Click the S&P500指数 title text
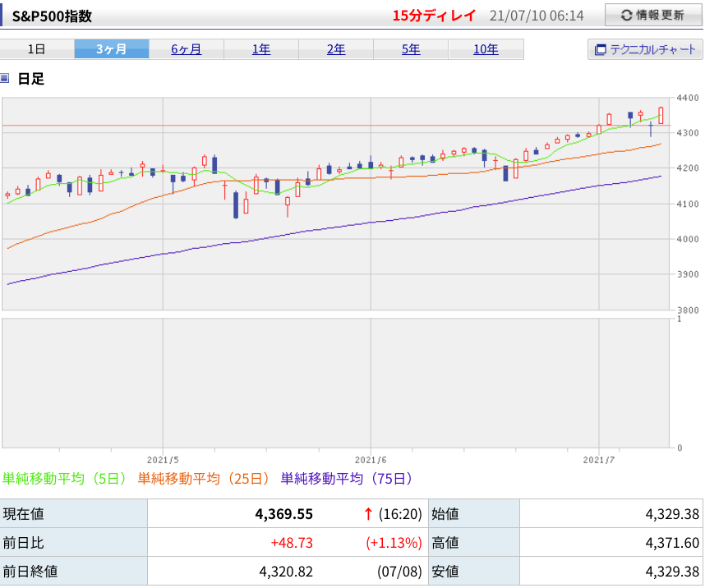705x588 pixels. [52, 16]
